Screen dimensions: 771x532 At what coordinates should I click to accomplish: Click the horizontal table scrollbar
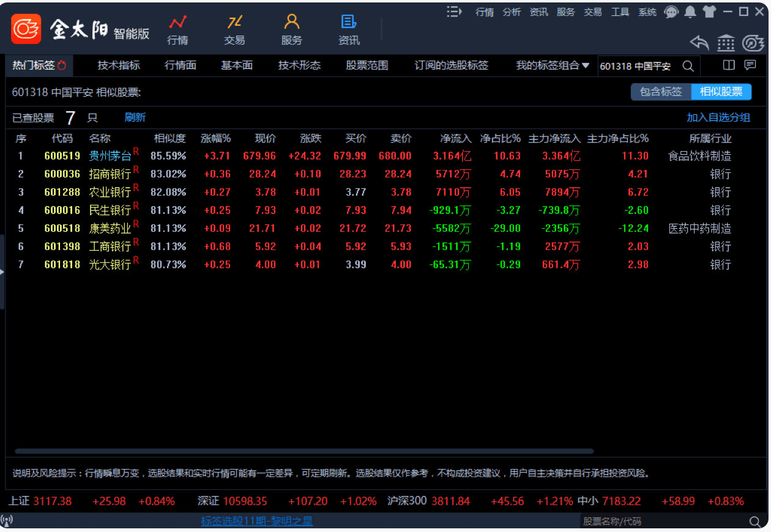tap(304, 451)
